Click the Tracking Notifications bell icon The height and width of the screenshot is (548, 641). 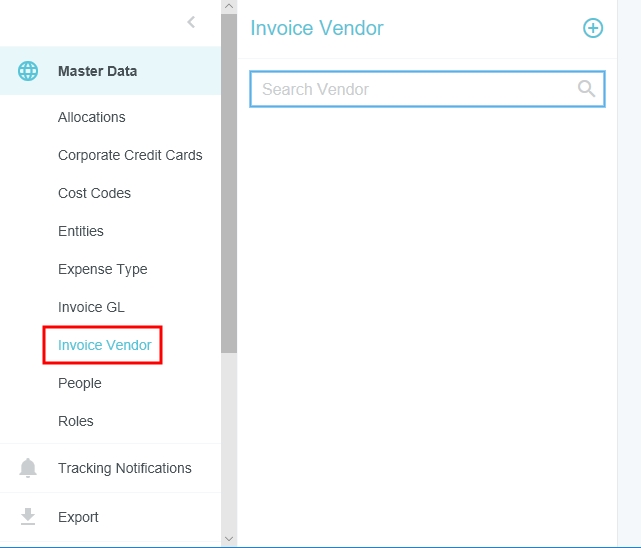click(x=28, y=468)
